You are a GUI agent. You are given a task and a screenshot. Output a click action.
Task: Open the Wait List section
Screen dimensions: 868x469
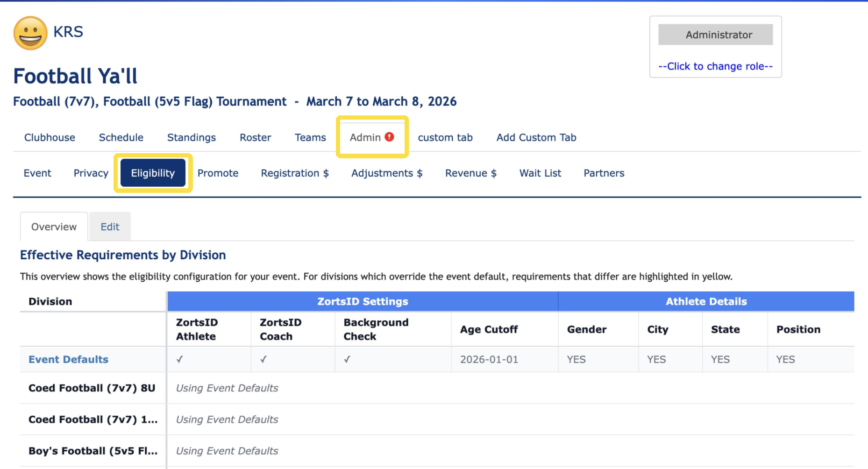coord(540,173)
